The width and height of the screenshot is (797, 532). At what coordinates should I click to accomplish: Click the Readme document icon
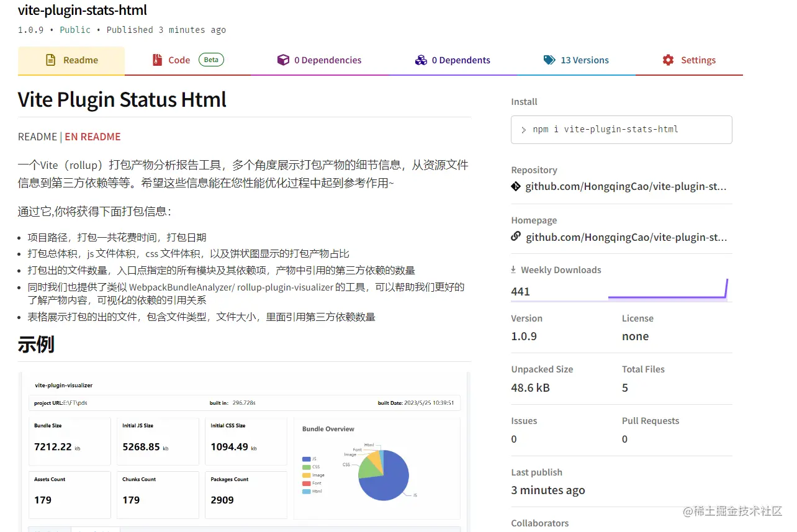51,60
